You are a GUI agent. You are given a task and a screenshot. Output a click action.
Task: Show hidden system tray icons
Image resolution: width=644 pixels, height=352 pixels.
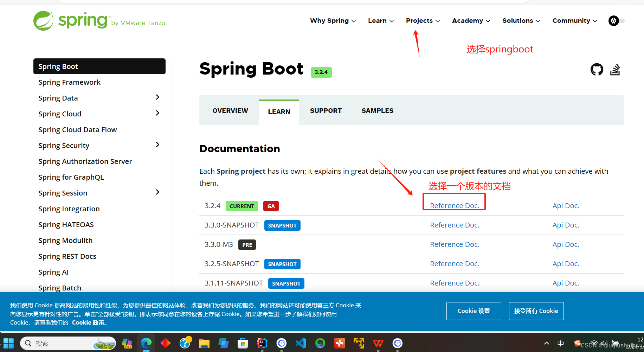click(546, 343)
